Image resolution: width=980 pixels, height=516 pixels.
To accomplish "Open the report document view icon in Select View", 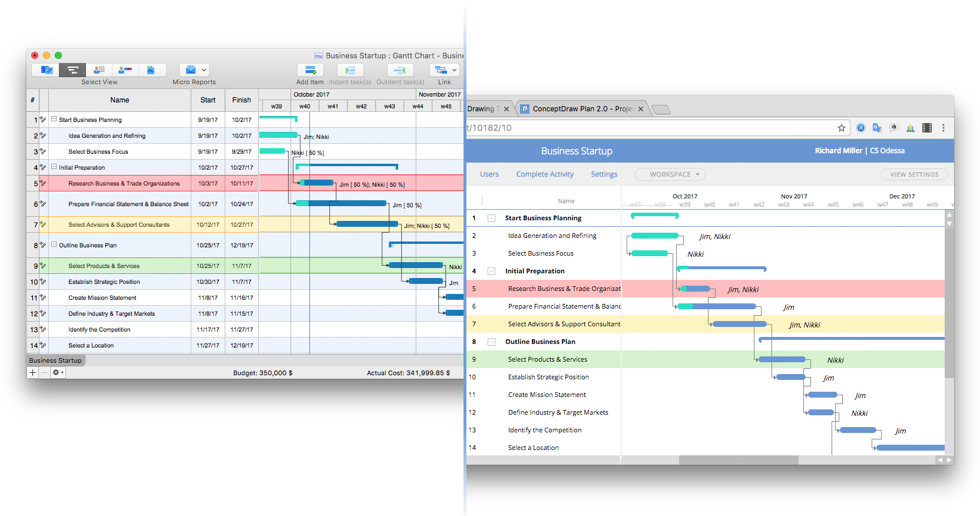I will click(x=151, y=70).
